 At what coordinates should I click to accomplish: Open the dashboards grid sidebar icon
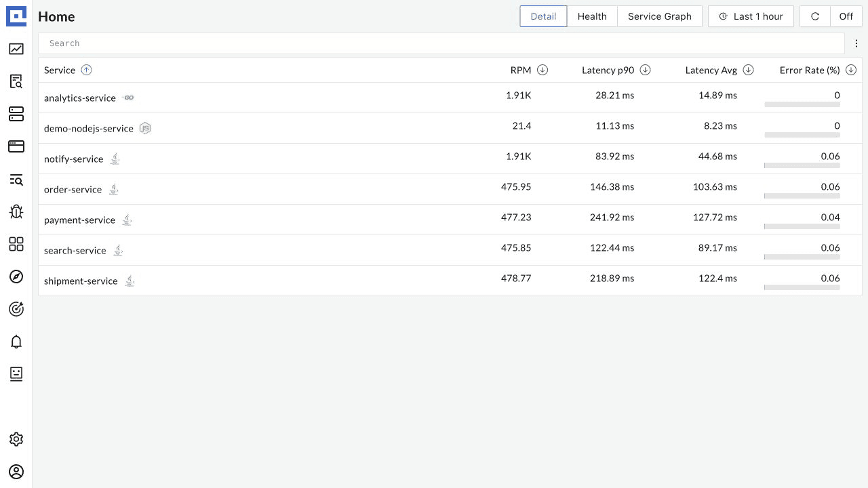pyautogui.click(x=16, y=244)
